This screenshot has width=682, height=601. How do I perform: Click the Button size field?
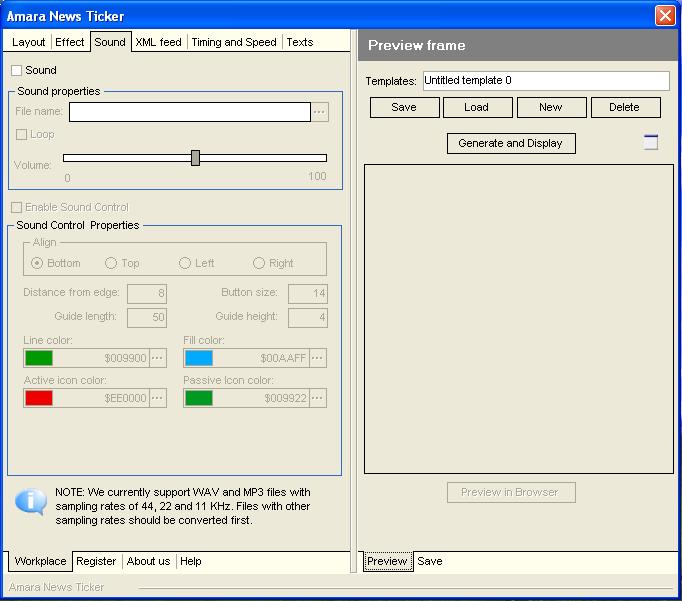click(308, 294)
